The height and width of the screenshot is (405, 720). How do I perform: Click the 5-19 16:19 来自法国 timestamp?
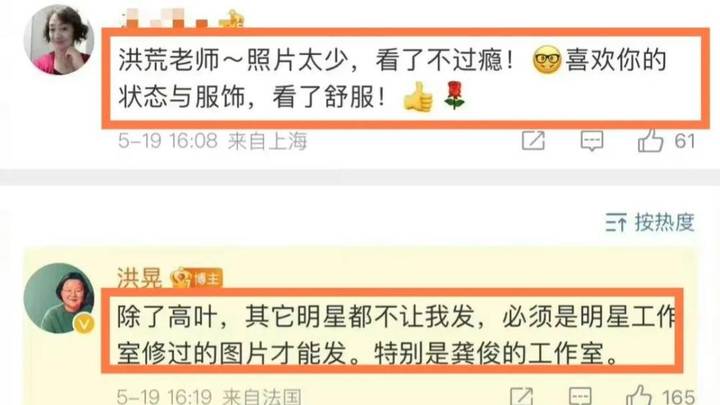(x=209, y=396)
